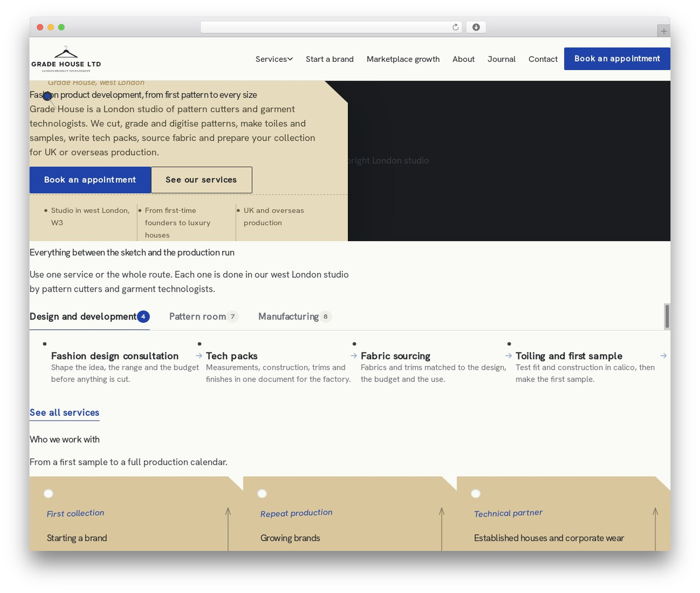Switch to the Manufacturing tab
This screenshot has width=700, height=593.
point(295,317)
